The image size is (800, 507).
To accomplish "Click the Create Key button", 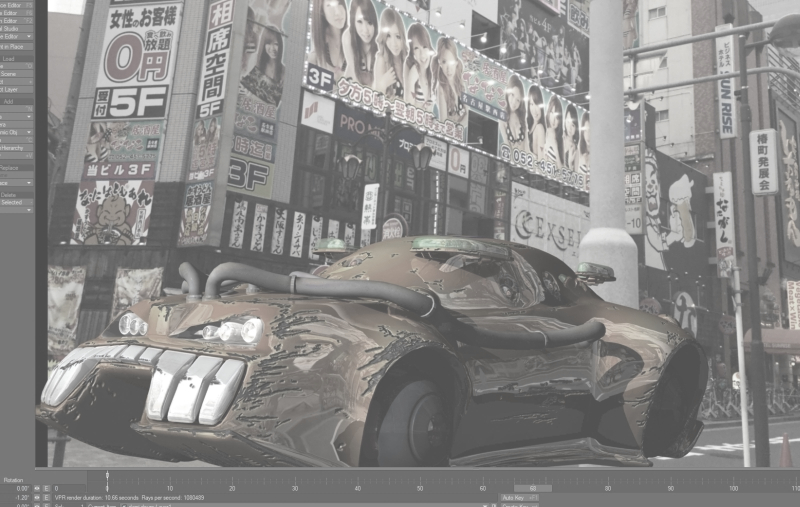I will click(518, 505).
